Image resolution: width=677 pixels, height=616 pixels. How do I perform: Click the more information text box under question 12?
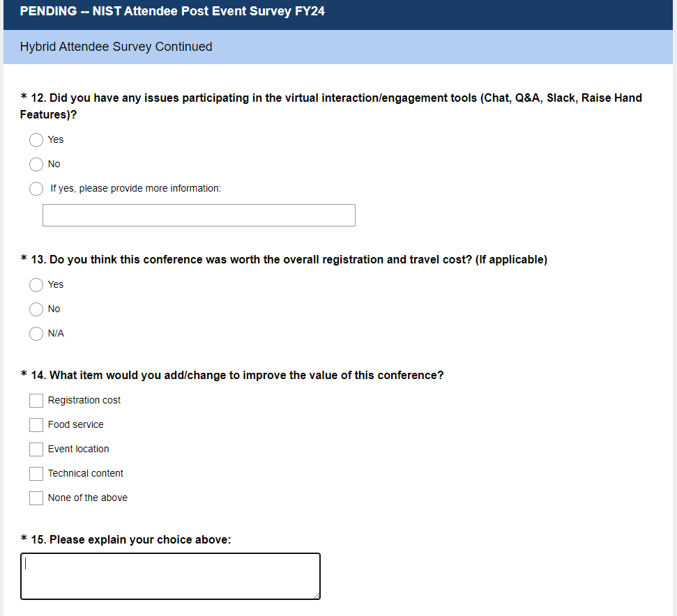click(x=199, y=215)
